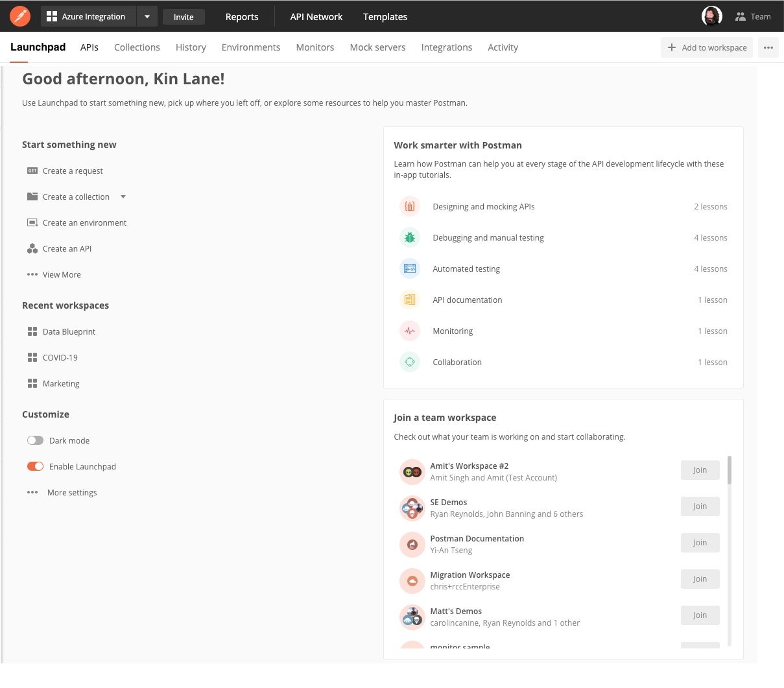Switch to the Activity tab

coord(503,47)
